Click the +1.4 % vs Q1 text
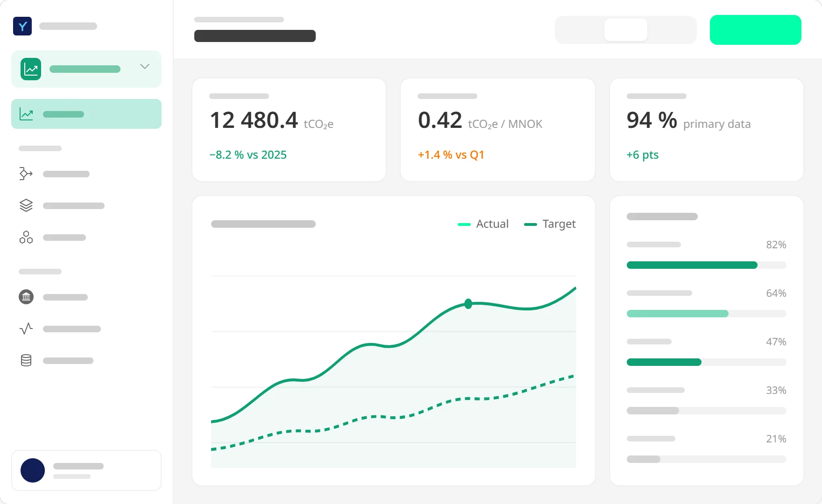This screenshot has height=504, width=822. point(451,155)
